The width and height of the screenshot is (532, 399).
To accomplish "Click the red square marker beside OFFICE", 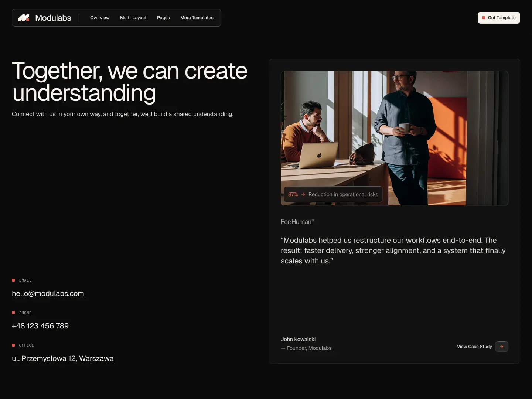I will pyautogui.click(x=13, y=345).
